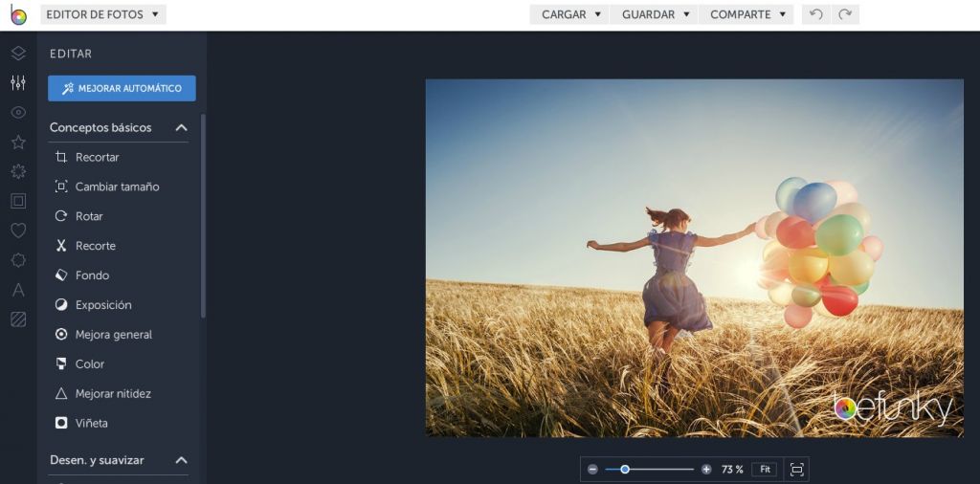This screenshot has height=484, width=980.
Task: Open the EDITOR DE FOTOS dropdown
Action: point(103,14)
